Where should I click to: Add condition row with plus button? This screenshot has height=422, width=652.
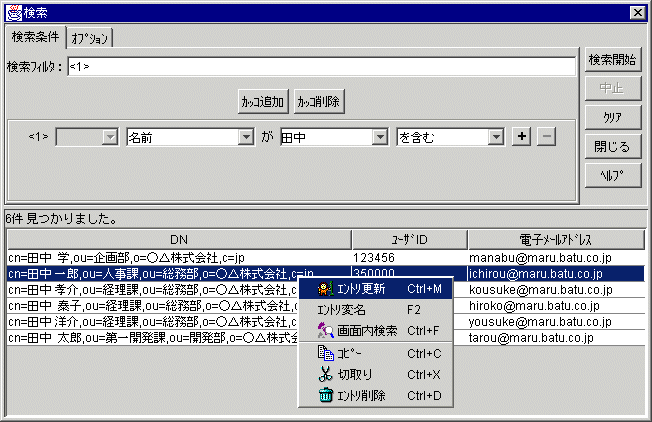click(x=521, y=136)
